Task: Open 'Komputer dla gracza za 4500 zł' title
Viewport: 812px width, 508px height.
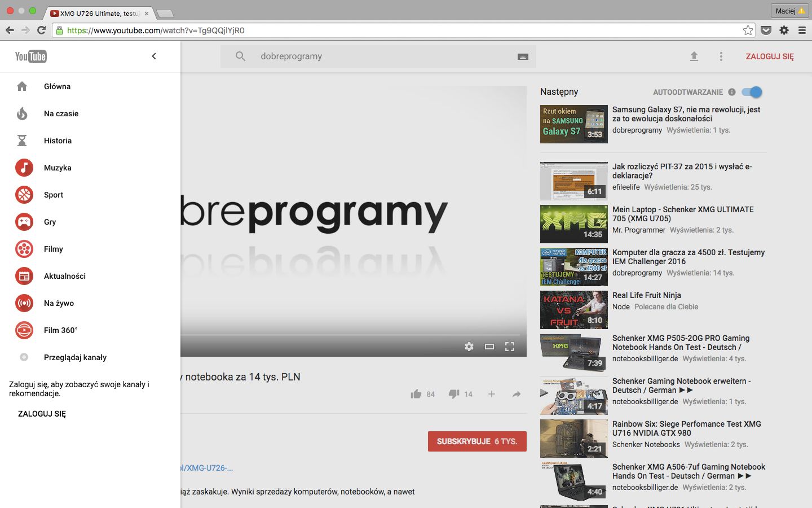Action: click(689, 257)
